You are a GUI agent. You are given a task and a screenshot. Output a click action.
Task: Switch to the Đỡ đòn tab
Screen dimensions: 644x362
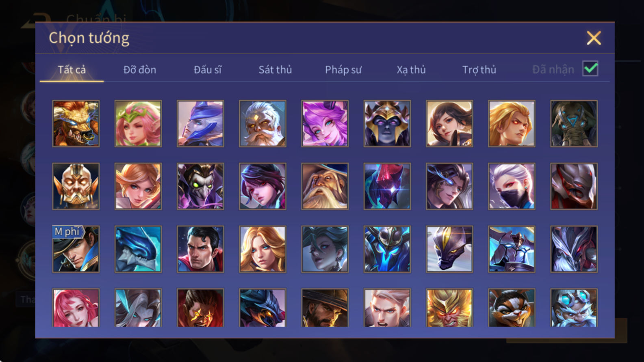pos(140,70)
